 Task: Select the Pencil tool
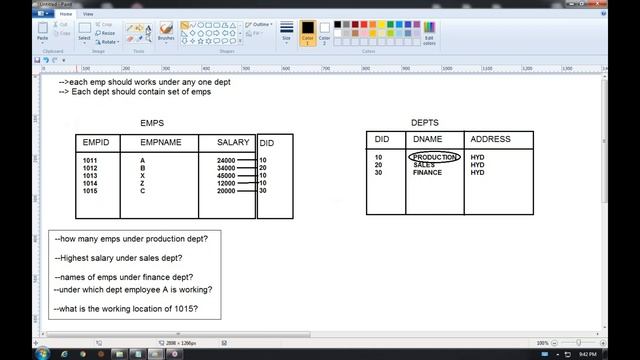coord(130,28)
